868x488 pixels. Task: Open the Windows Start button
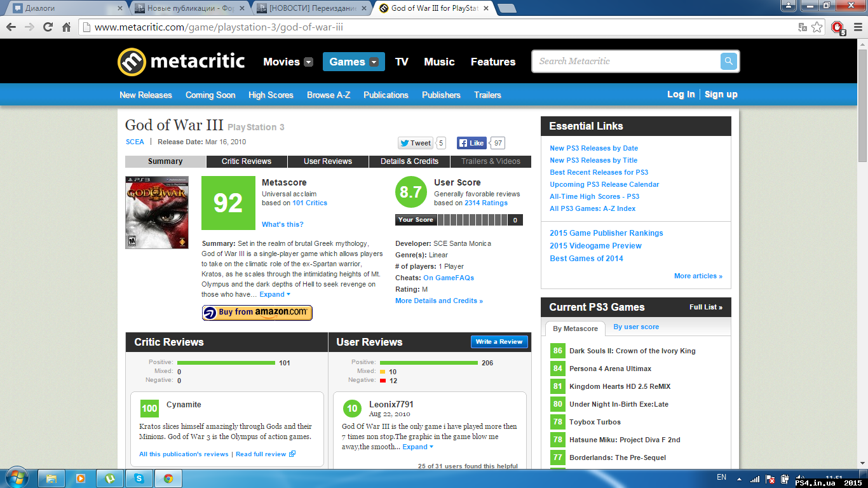[x=16, y=478]
